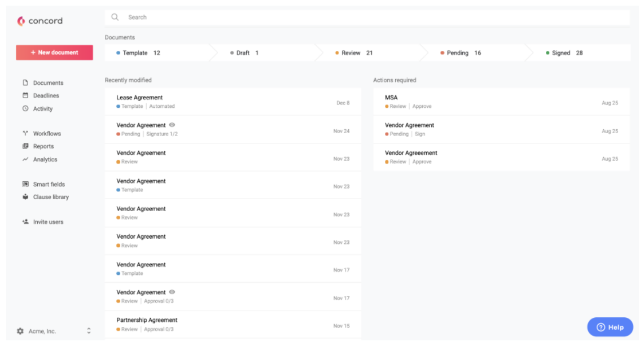Click the Dec 8 date
644x346 pixels.
[343, 103]
